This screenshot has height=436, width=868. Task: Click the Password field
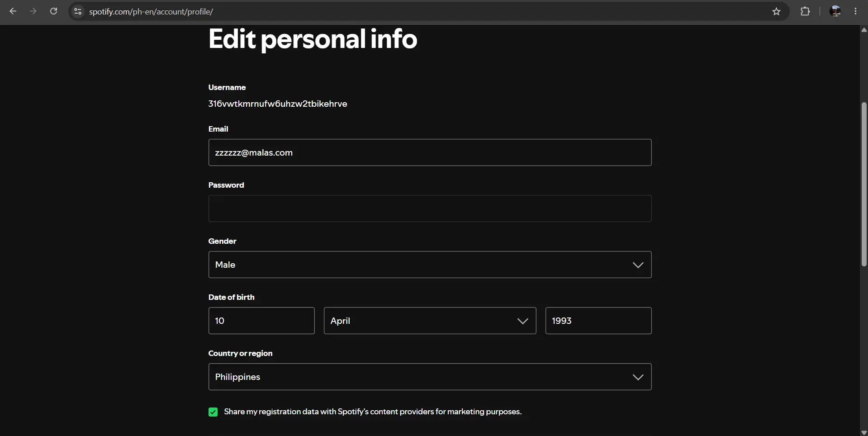click(x=430, y=209)
